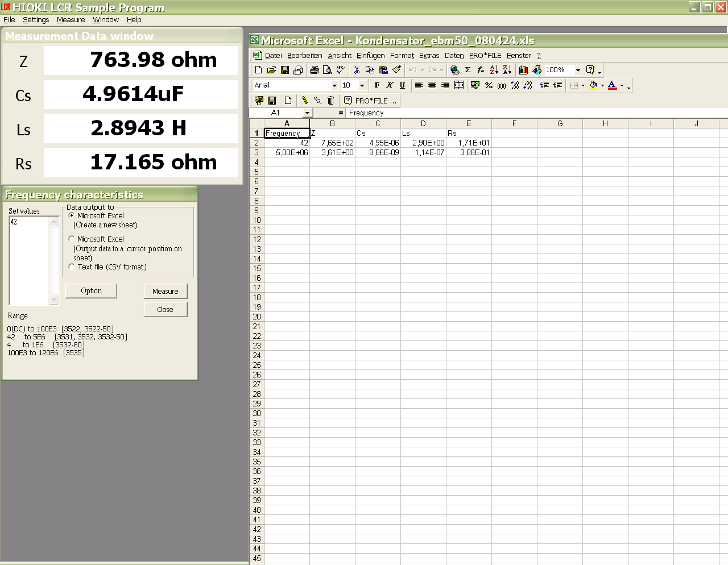Viewport: 728px width, 565px height.
Task: Click the Option button
Action: [91, 290]
